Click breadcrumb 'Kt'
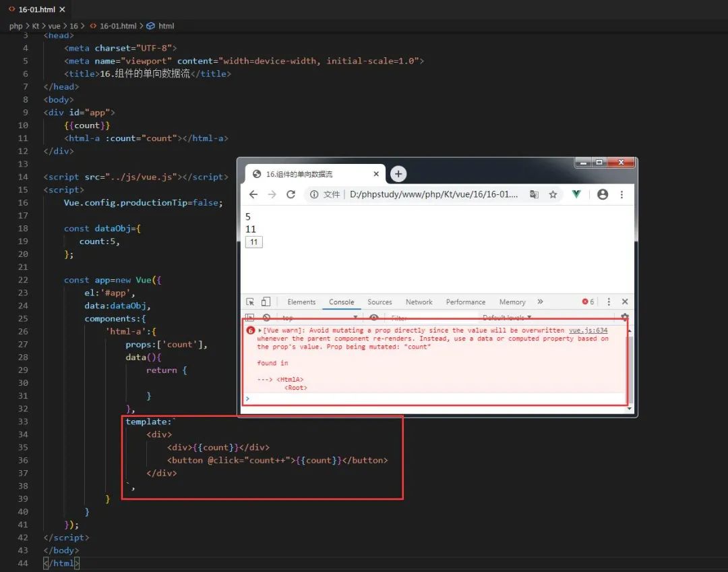The image size is (728, 572). tap(35, 26)
